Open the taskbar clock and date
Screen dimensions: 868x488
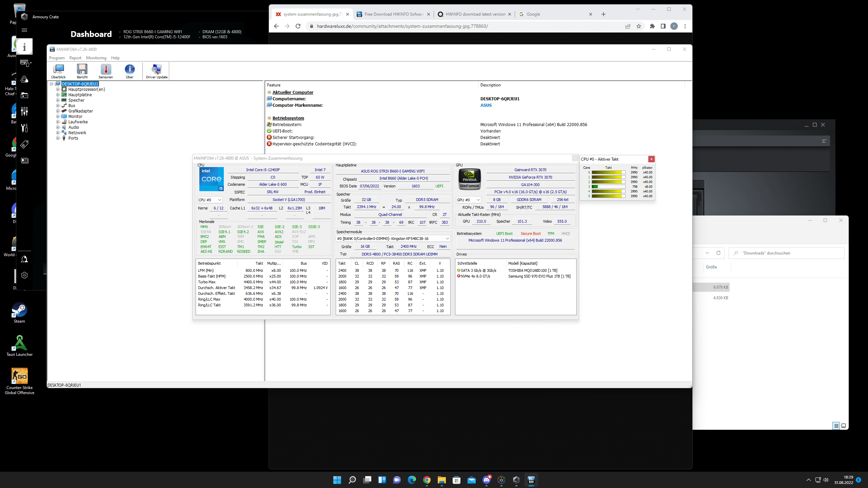[844, 480]
